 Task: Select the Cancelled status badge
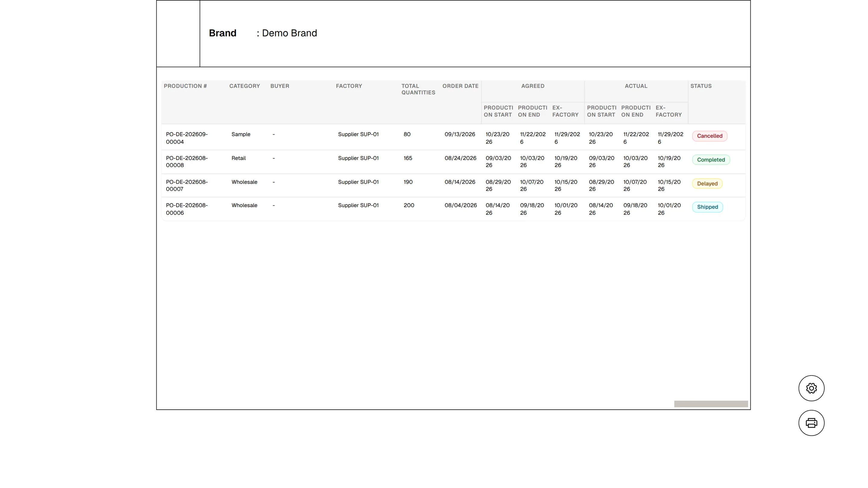[x=710, y=136]
